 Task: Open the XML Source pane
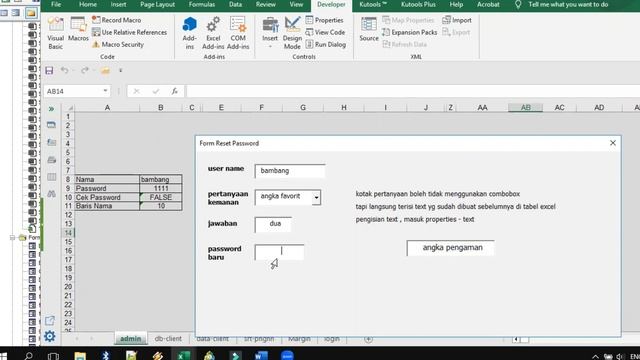pos(369,29)
